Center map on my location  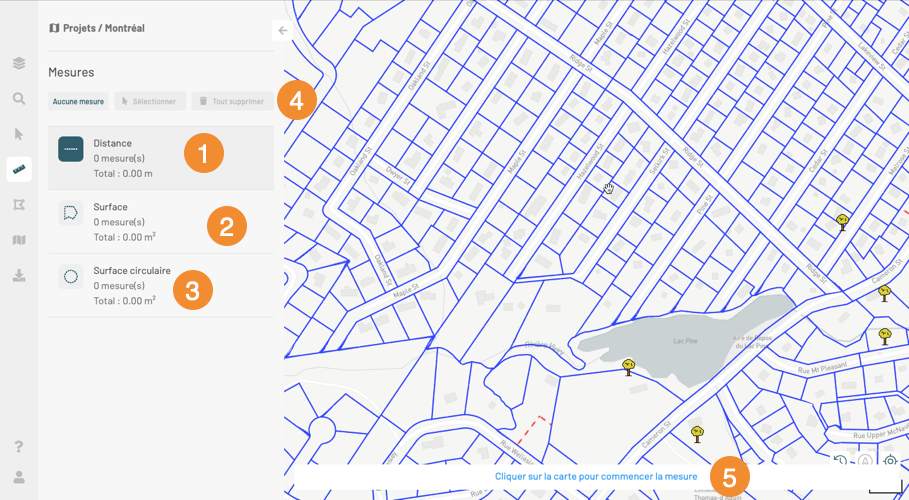click(x=890, y=461)
